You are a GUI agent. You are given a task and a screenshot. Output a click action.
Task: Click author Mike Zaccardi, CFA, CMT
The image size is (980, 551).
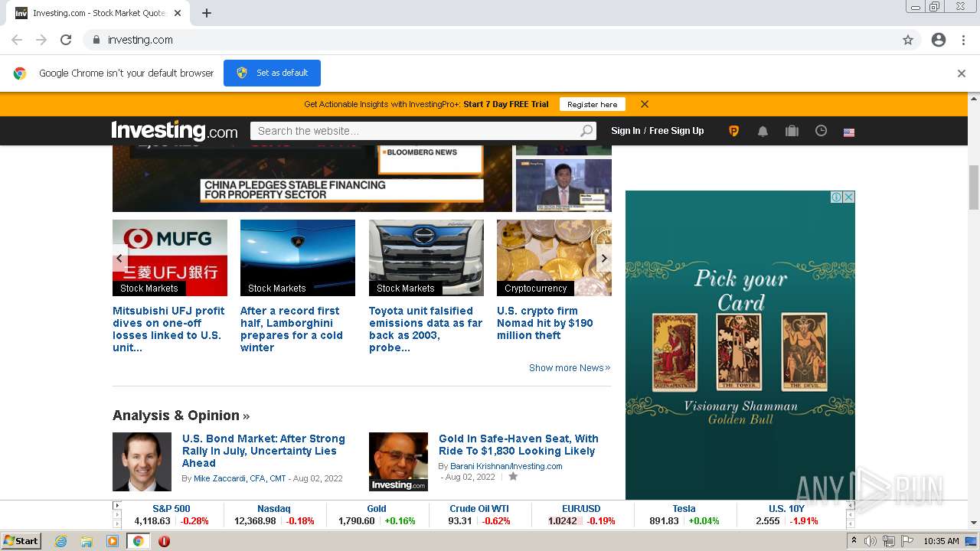tap(240, 478)
